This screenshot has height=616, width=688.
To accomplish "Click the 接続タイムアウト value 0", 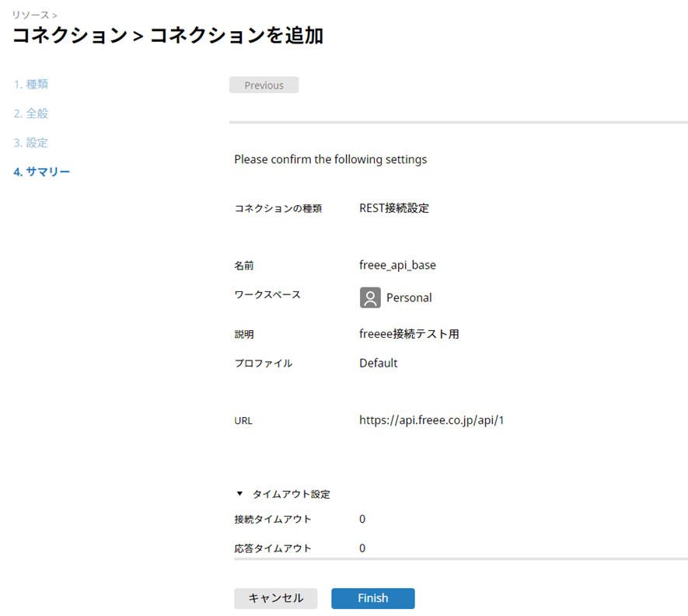I will (362, 519).
